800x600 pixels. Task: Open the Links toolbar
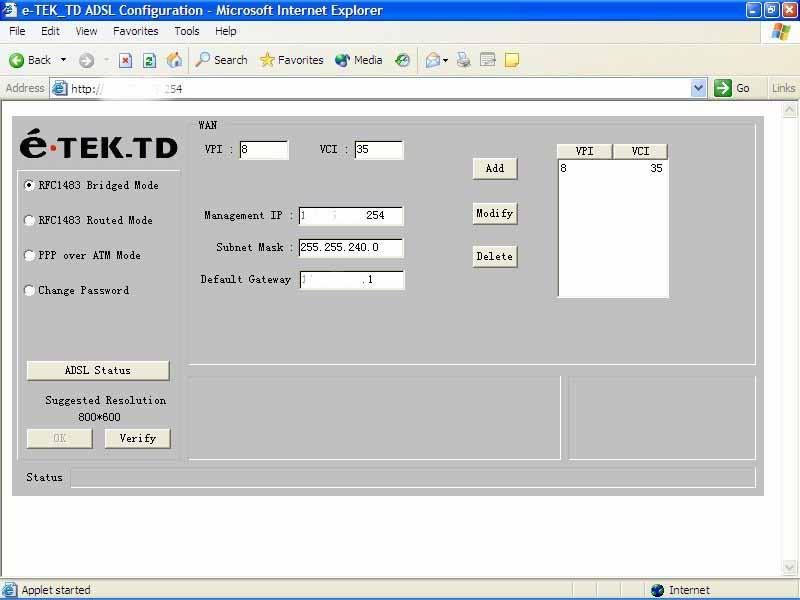pos(783,88)
